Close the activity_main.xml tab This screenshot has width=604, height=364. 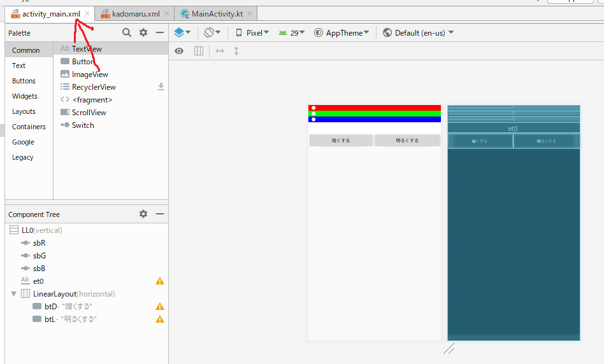(87, 13)
